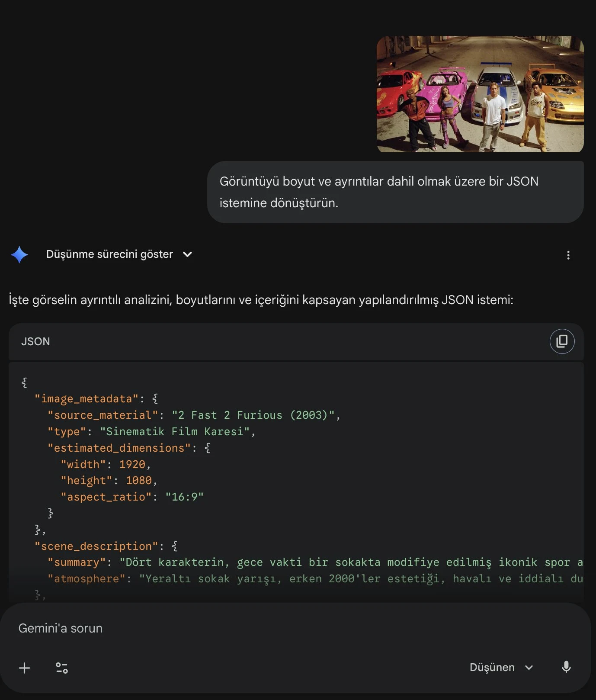Click the Gemini sparkle icon
Screen dimensions: 596x700
pos(19,255)
